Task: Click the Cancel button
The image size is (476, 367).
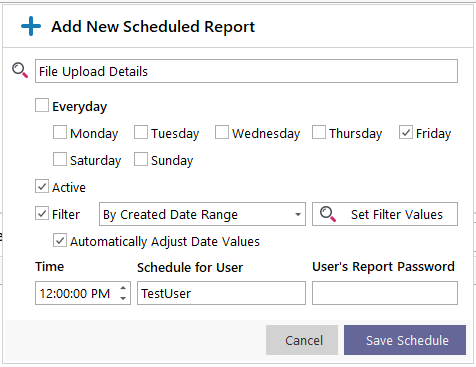Action: tap(302, 340)
